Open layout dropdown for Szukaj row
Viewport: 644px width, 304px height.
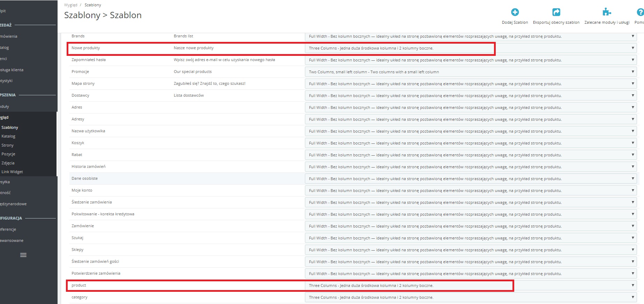click(471, 238)
